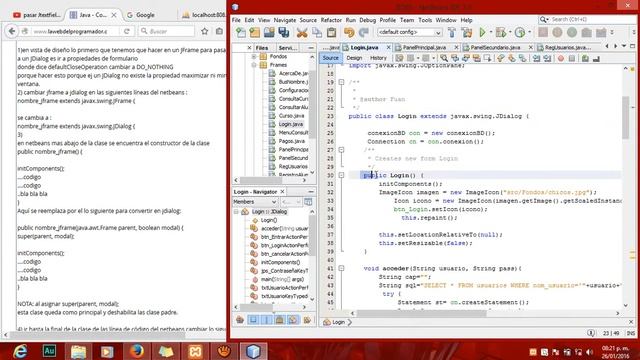Image resolution: width=640 pixels, height=360 pixels.
Task: Click the bookmark star in Firefox toolbar
Action: coord(204,31)
